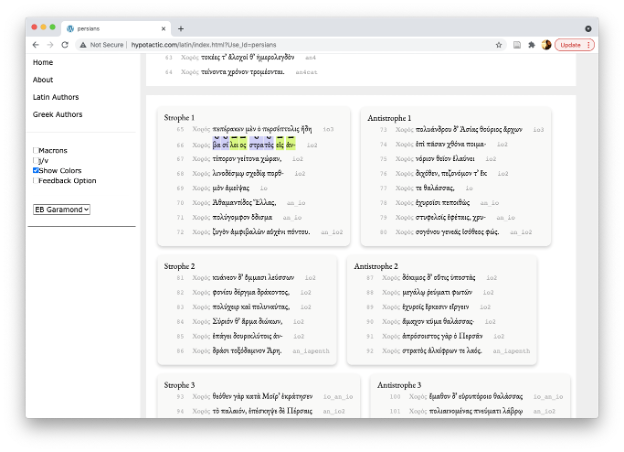The image size is (624, 452).
Task: Click line 72 text in Strophe 1
Action: click(x=261, y=232)
